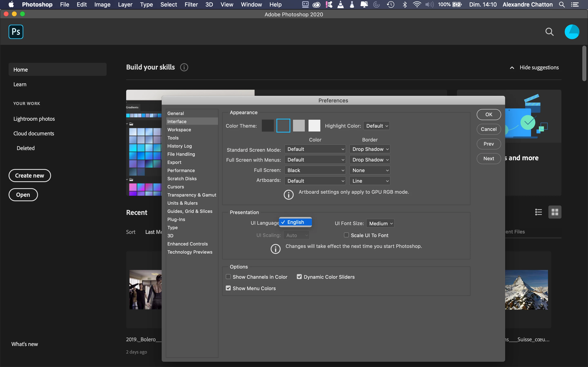
Task: Switch recent files to list view
Action: [538, 212]
